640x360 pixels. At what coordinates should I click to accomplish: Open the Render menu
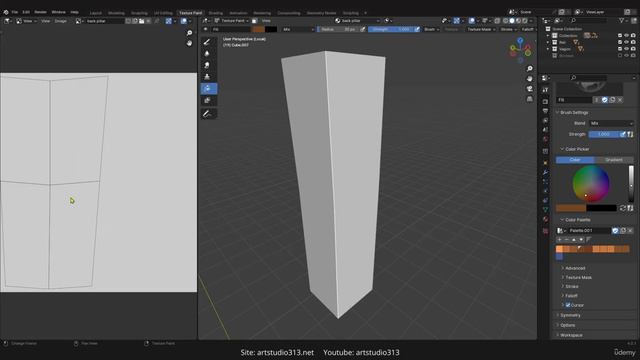pyautogui.click(x=40, y=12)
